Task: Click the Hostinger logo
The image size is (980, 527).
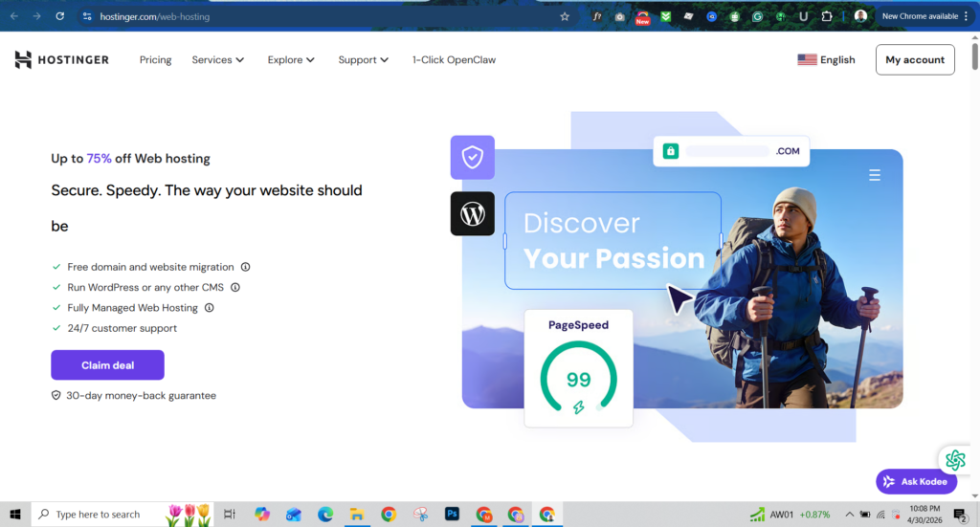Action: 62,60
